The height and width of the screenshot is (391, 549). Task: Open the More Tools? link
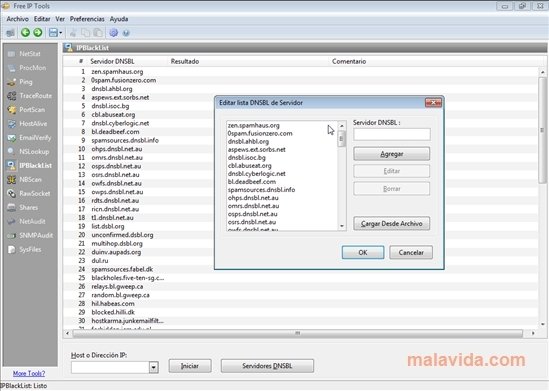(x=29, y=373)
